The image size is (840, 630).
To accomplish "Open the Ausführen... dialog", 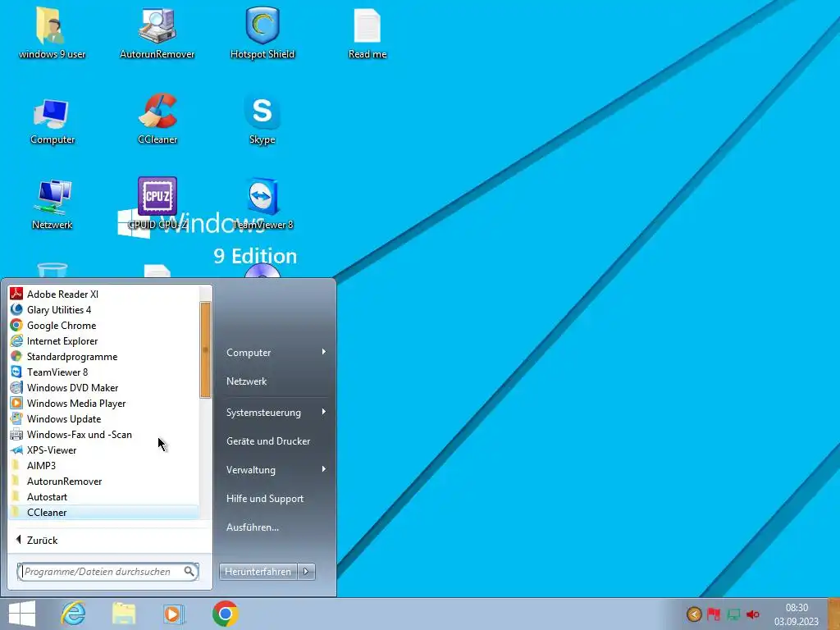I will click(276, 527).
